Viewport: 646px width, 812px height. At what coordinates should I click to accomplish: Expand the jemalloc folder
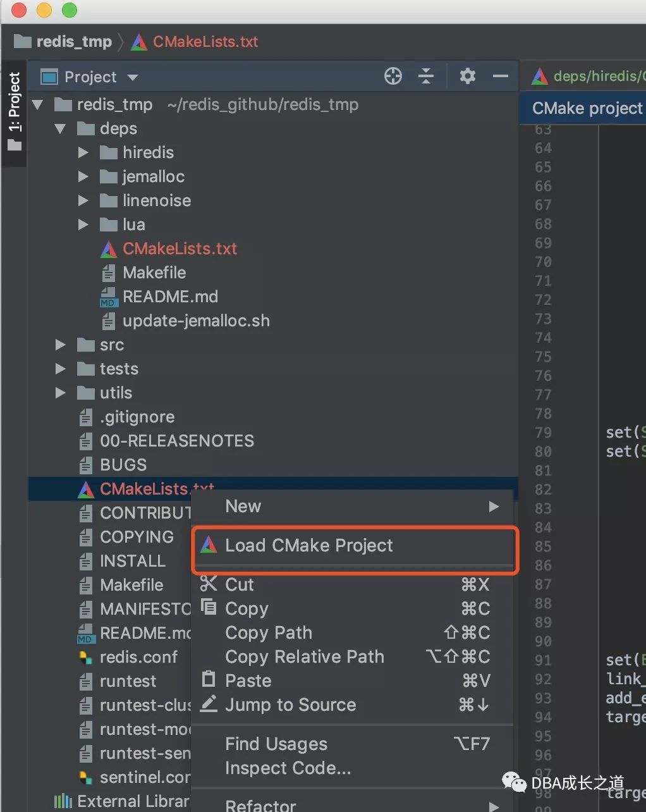point(83,176)
